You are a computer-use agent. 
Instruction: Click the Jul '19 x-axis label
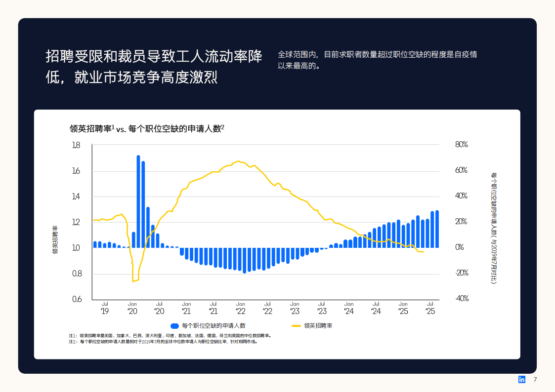105,308
